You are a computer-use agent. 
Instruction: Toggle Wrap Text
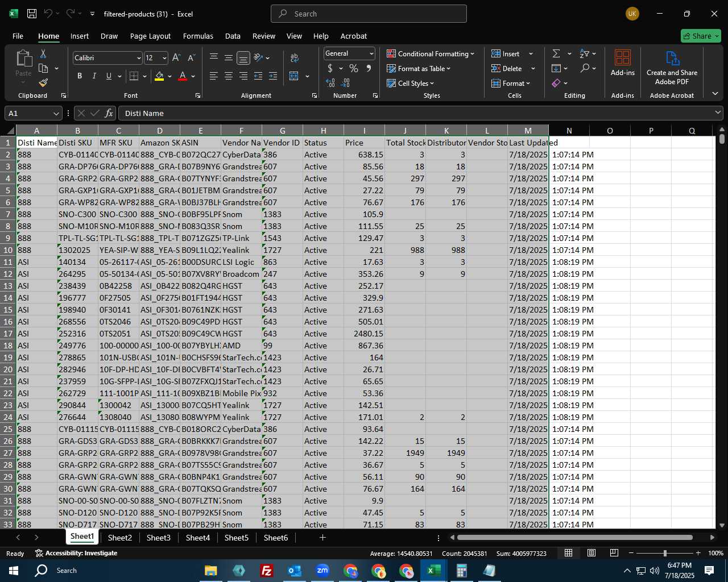295,57
